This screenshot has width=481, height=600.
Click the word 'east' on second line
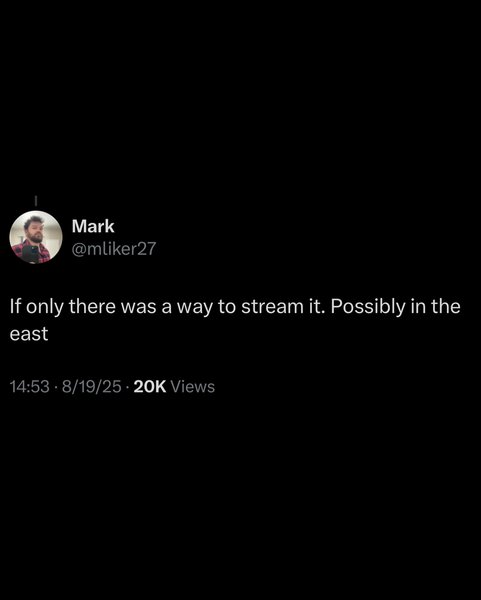29,334
